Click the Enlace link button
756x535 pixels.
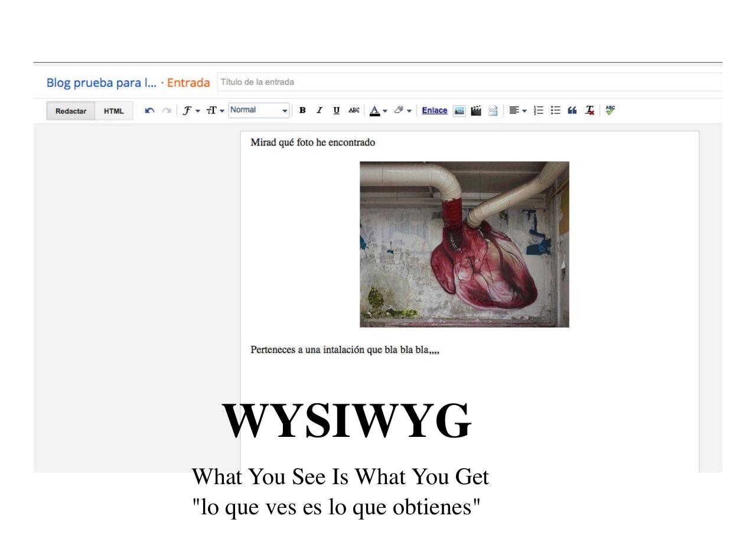click(435, 111)
